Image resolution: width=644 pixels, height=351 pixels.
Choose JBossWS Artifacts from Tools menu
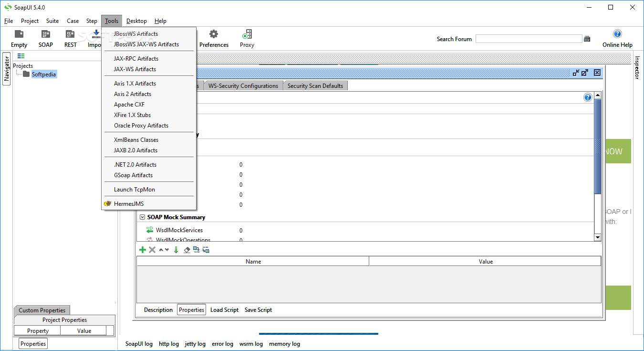coord(149,34)
